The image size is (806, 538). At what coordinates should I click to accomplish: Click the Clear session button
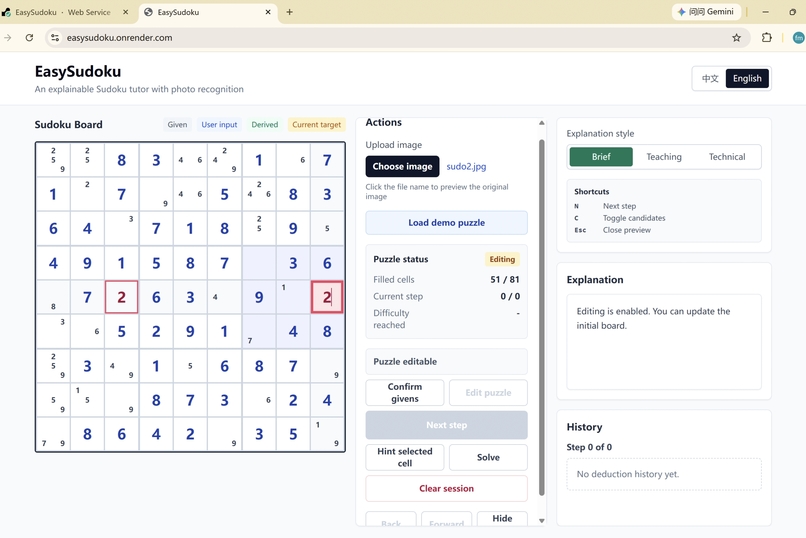[446, 488]
